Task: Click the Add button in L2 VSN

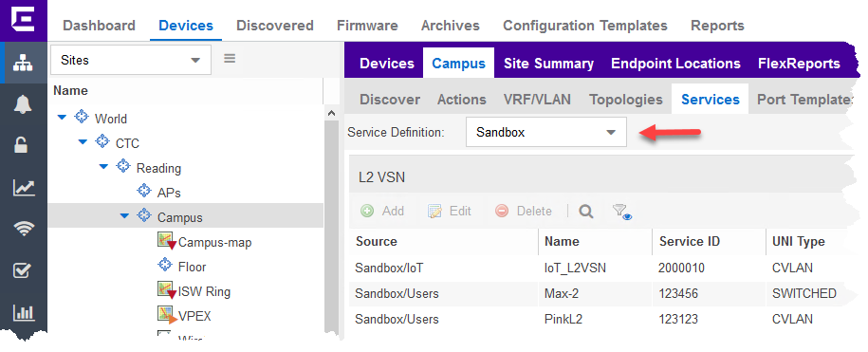Action: click(x=382, y=211)
